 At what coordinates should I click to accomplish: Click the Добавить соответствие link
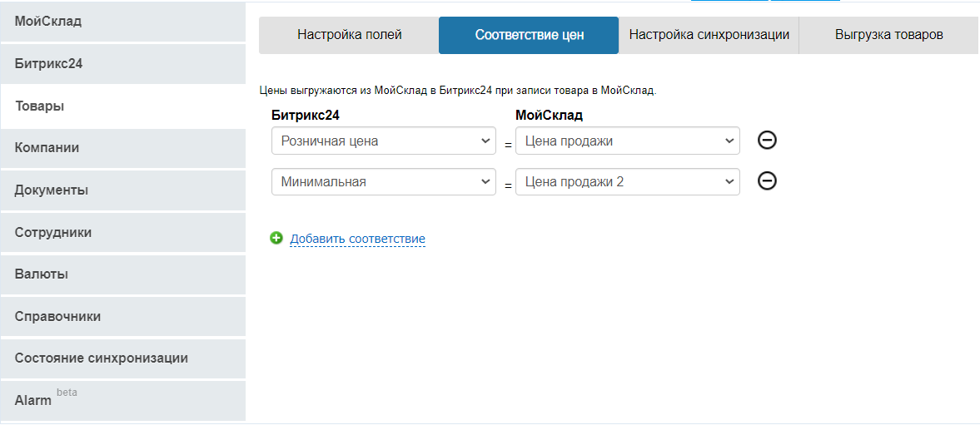pos(357,239)
